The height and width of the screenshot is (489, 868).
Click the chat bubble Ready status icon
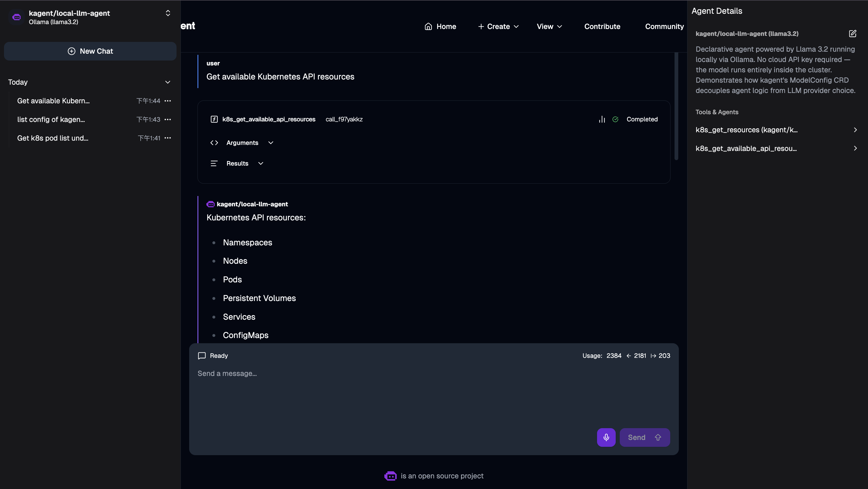click(x=201, y=356)
